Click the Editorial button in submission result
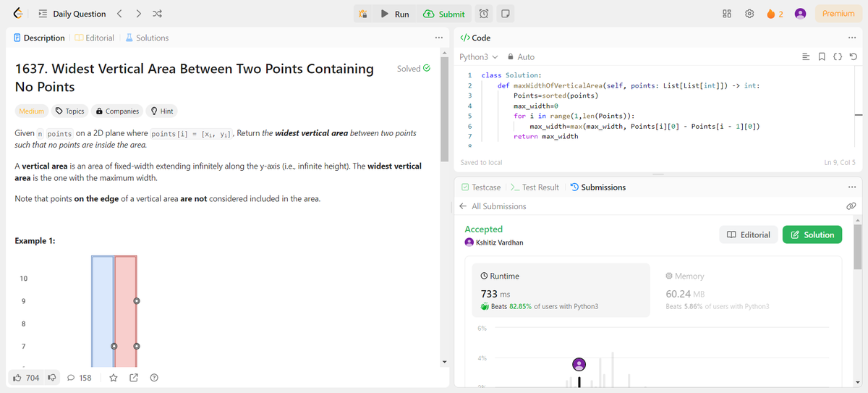The width and height of the screenshot is (868, 393). click(x=749, y=234)
